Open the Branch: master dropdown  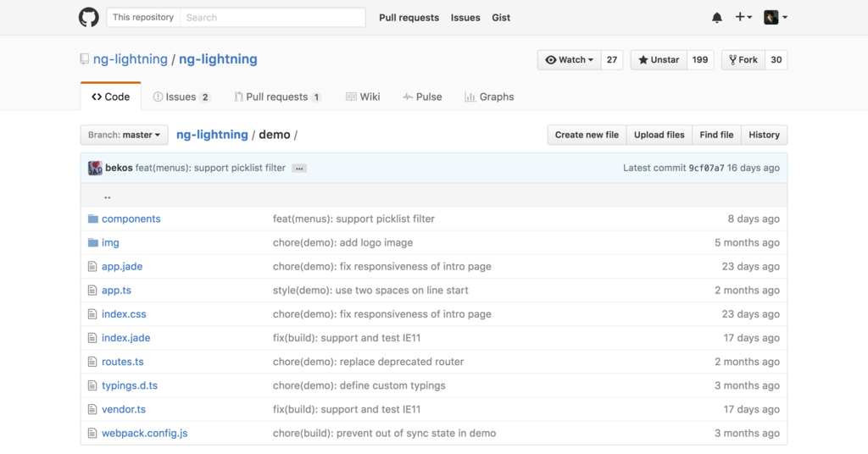pyautogui.click(x=124, y=135)
